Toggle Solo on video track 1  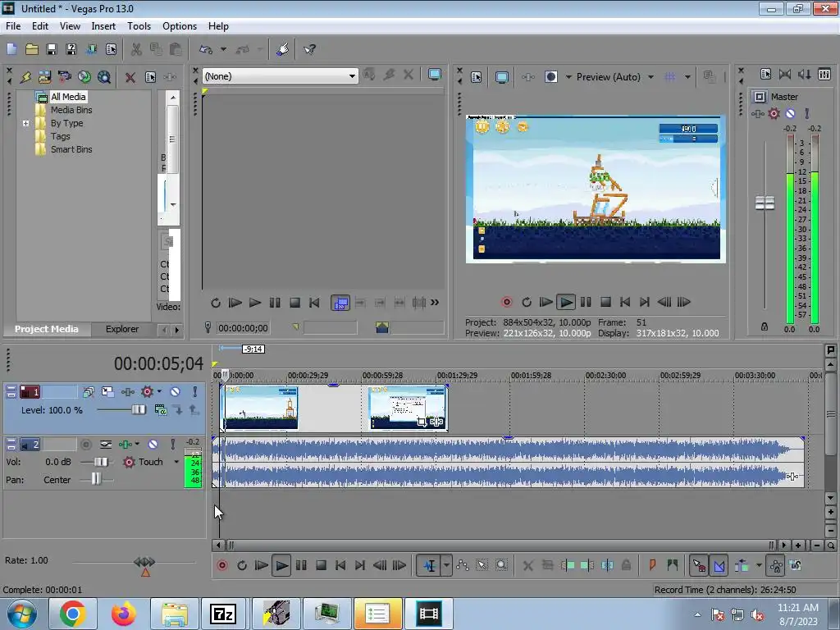coord(195,392)
